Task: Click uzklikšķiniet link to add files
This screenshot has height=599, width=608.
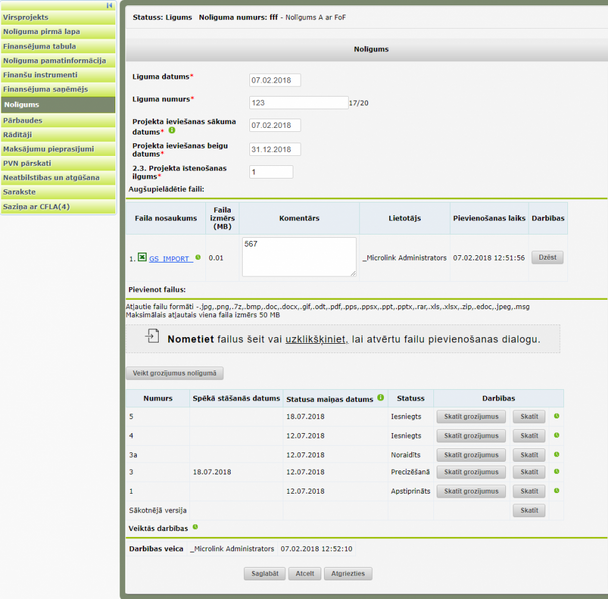Action: [x=317, y=339]
